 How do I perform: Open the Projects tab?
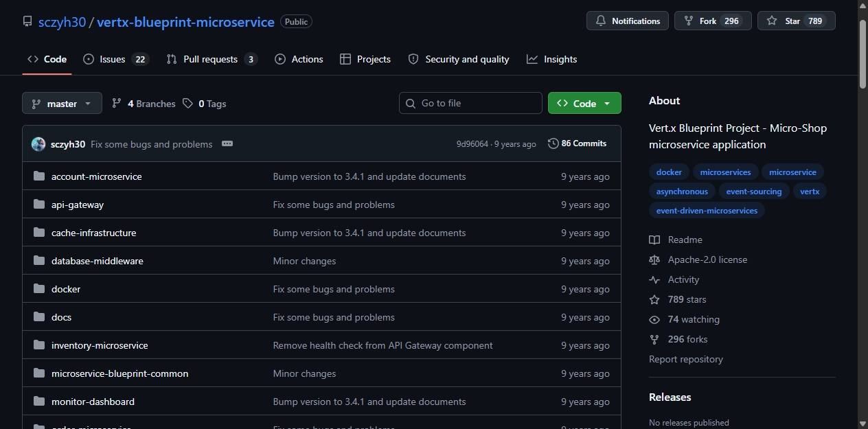[365, 59]
